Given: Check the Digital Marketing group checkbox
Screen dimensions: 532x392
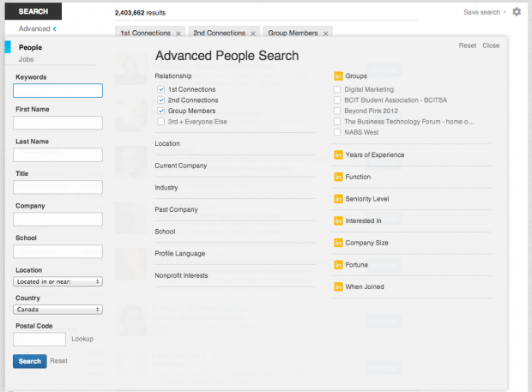Looking at the screenshot, I should pos(337,89).
